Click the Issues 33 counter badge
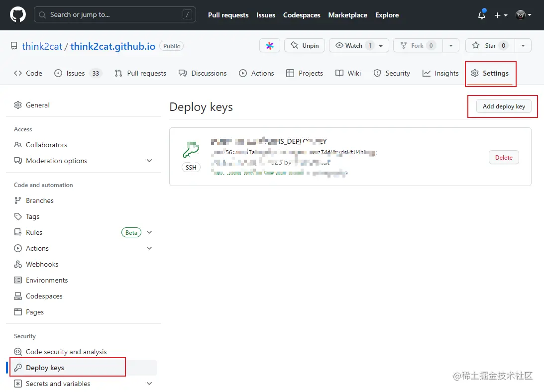 [x=96, y=73]
